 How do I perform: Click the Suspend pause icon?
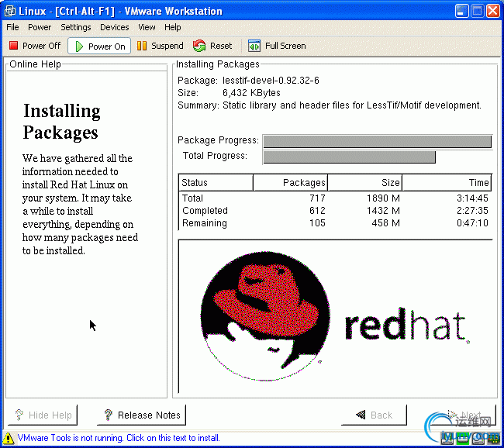click(x=142, y=46)
